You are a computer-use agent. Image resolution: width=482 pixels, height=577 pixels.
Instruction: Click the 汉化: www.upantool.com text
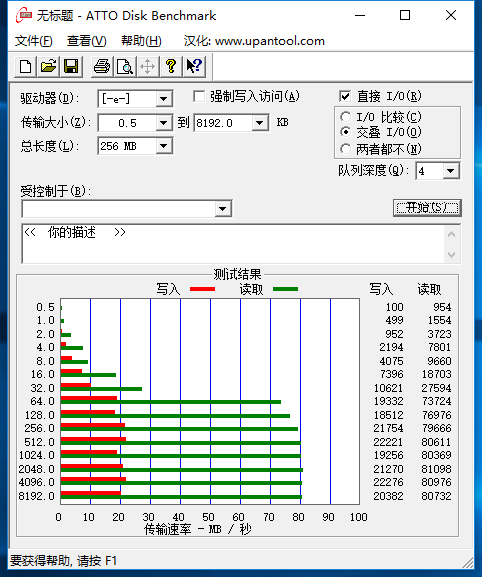[x=254, y=41]
